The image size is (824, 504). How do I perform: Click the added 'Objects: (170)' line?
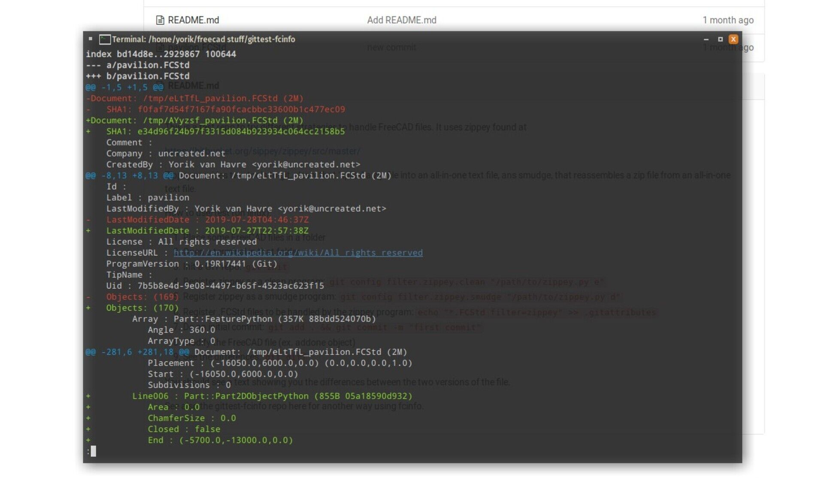132,308
